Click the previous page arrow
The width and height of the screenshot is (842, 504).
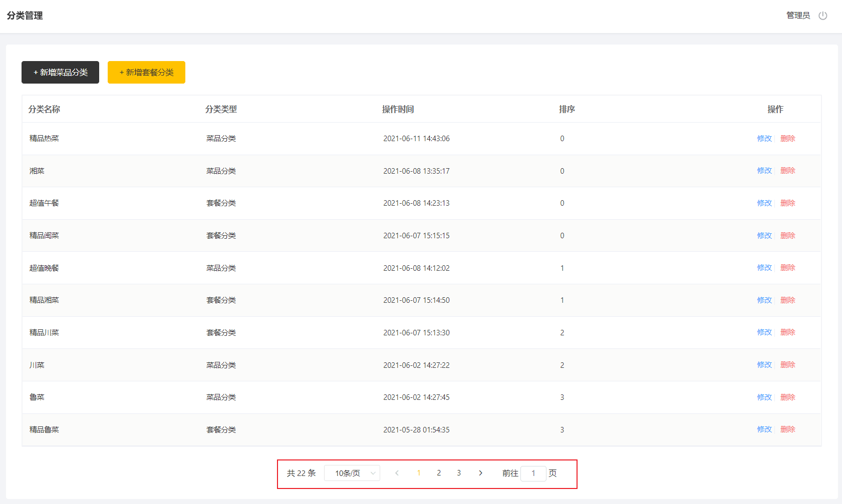tap(397, 473)
